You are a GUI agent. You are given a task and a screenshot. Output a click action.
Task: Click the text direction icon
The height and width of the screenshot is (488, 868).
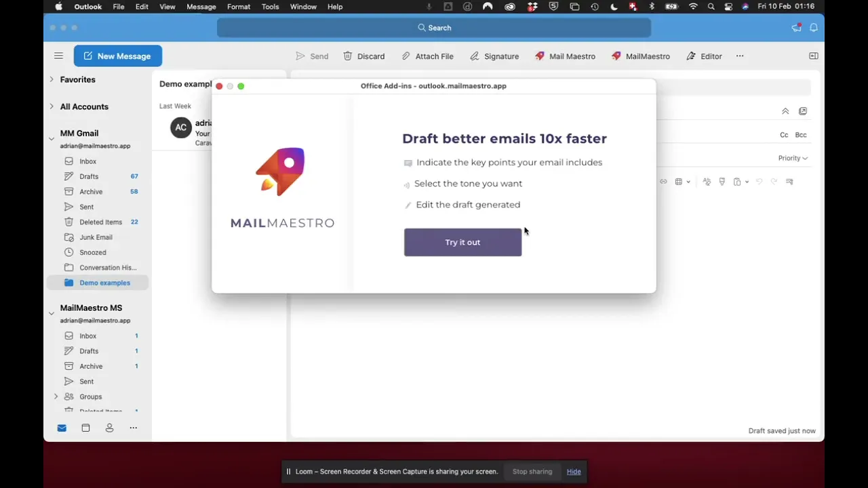(x=789, y=182)
